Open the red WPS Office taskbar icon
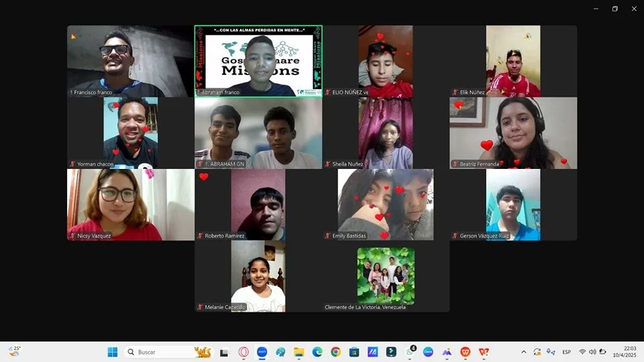Screen dimensions: 644x362 tap(466, 352)
